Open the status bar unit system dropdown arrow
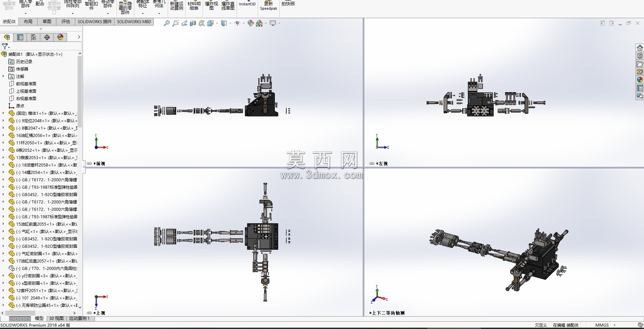The image size is (644, 329). (615, 325)
